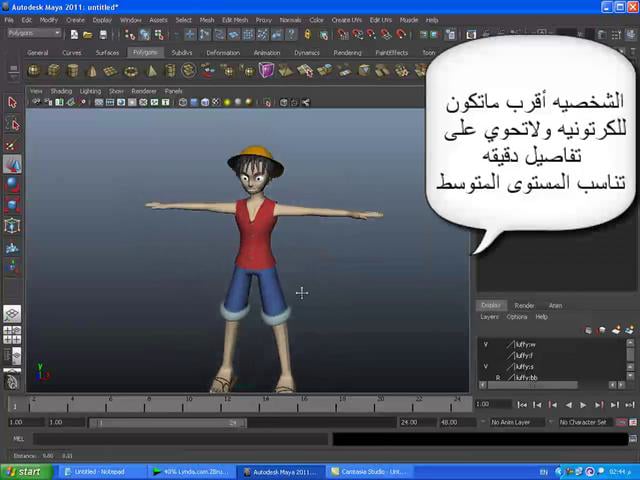
Task: Switch to the Animation shelf tab
Action: tap(267, 53)
